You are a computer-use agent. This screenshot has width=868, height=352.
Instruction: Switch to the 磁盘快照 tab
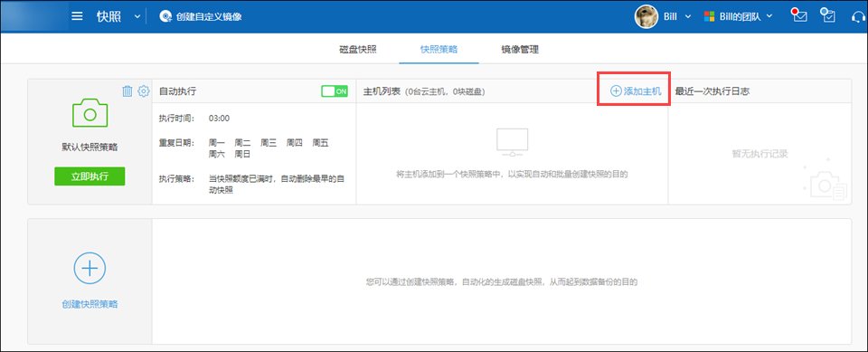click(x=358, y=50)
